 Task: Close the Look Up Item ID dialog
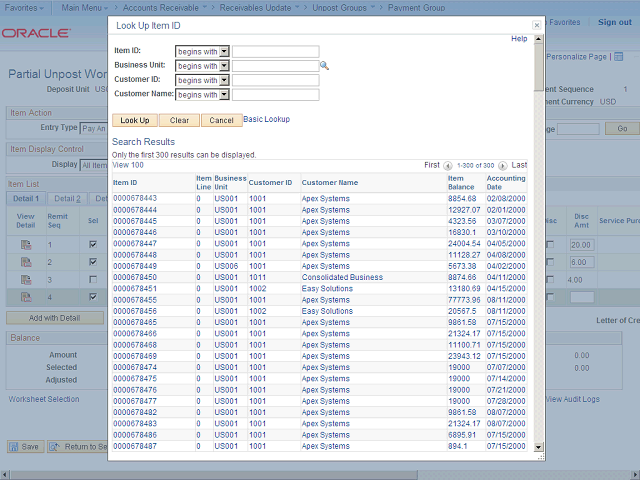536,24
